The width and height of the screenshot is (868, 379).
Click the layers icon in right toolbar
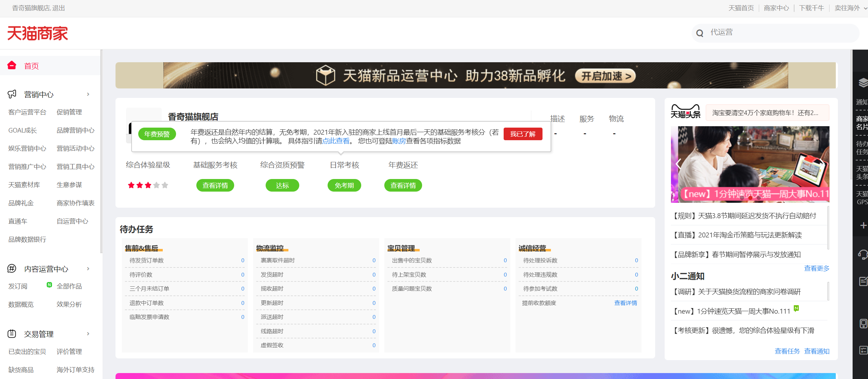(863, 83)
